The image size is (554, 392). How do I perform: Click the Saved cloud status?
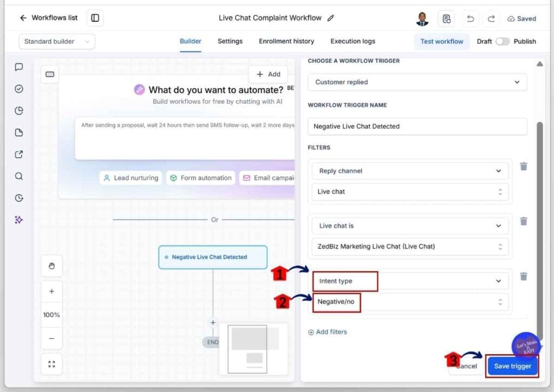[x=522, y=19]
